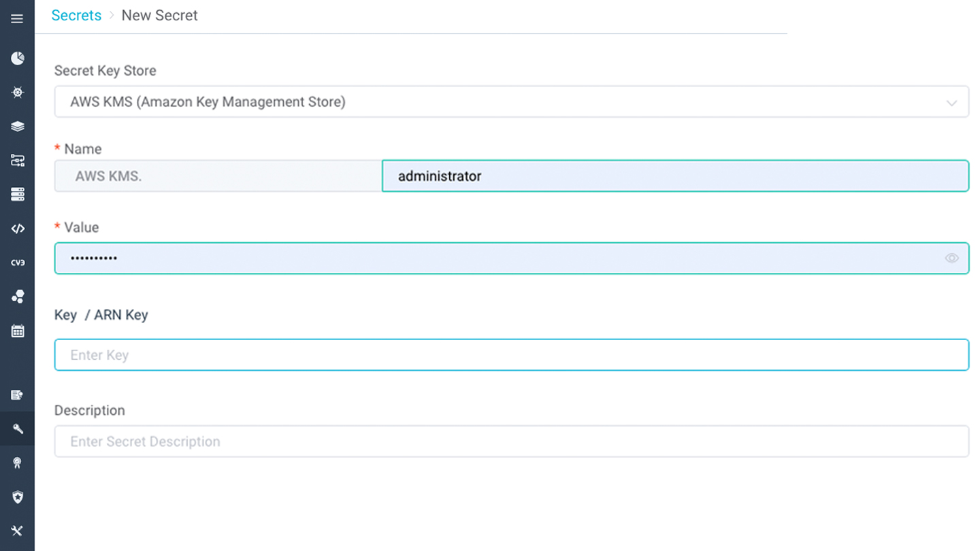Focus the masked Value field
Image resolution: width=980 pixels, height=551 pixels.
[512, 258]
